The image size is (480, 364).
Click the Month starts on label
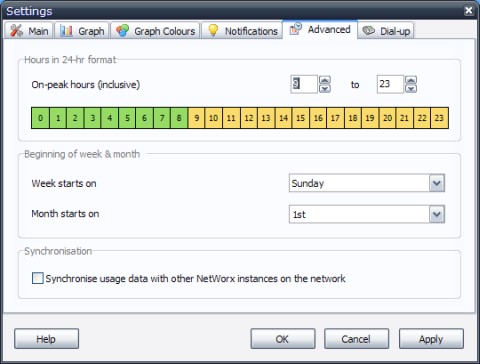click(x=65, y=214)
